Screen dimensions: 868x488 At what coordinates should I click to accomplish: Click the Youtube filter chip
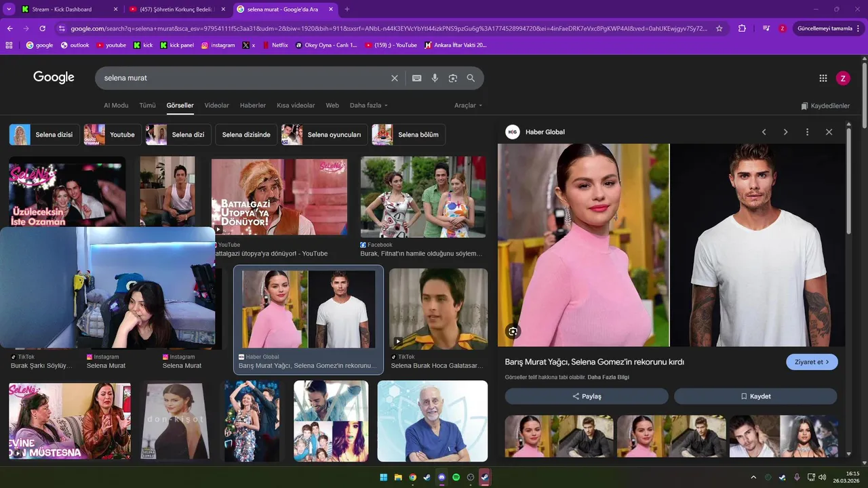coord(113,135)
